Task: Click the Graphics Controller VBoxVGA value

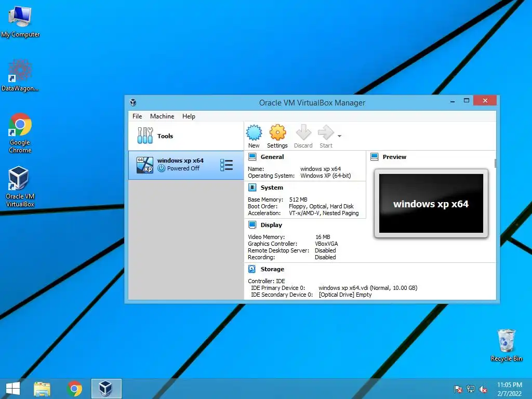Action: click(326, 244)
